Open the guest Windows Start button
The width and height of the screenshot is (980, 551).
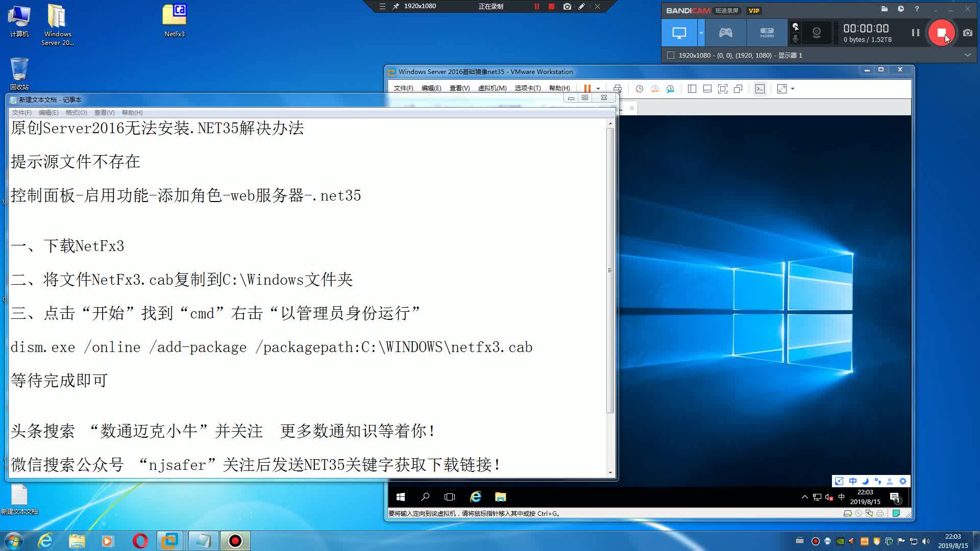401,497
